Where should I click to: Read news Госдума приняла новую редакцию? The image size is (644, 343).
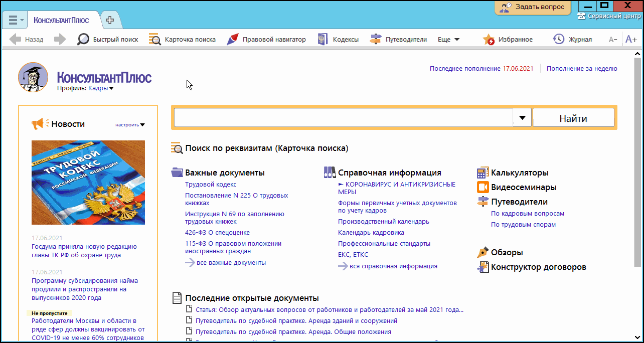[84, 251]
